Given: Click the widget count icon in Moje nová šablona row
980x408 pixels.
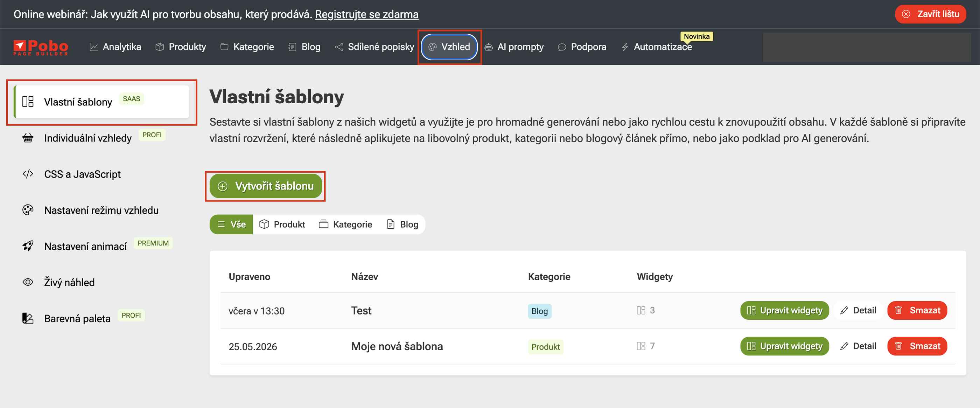Looking at the screenshot, I should [x=641, y=346].
